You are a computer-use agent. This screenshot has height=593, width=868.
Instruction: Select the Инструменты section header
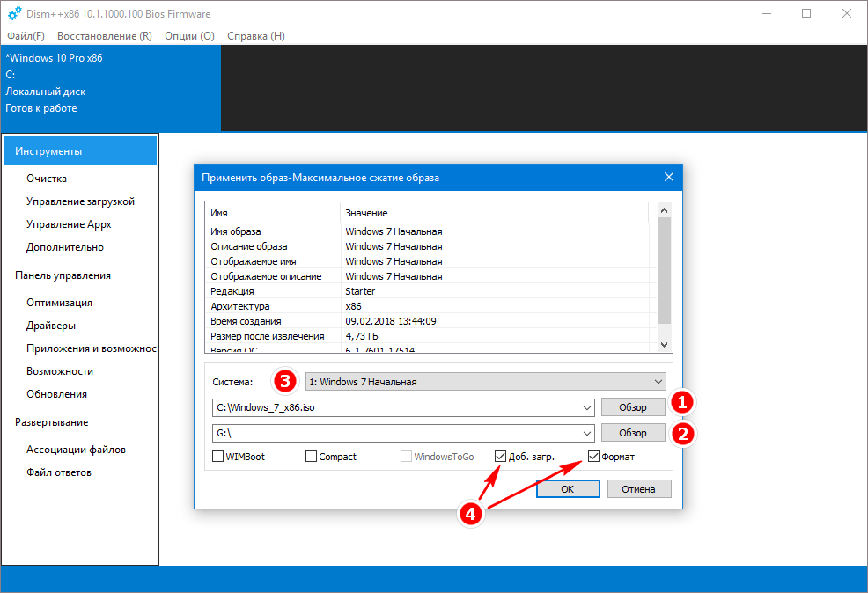80,151
